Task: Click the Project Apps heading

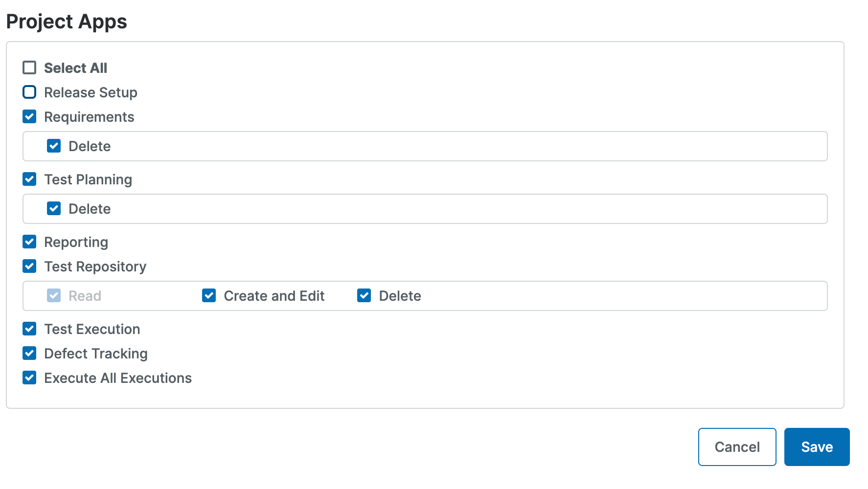Action: 67,21
